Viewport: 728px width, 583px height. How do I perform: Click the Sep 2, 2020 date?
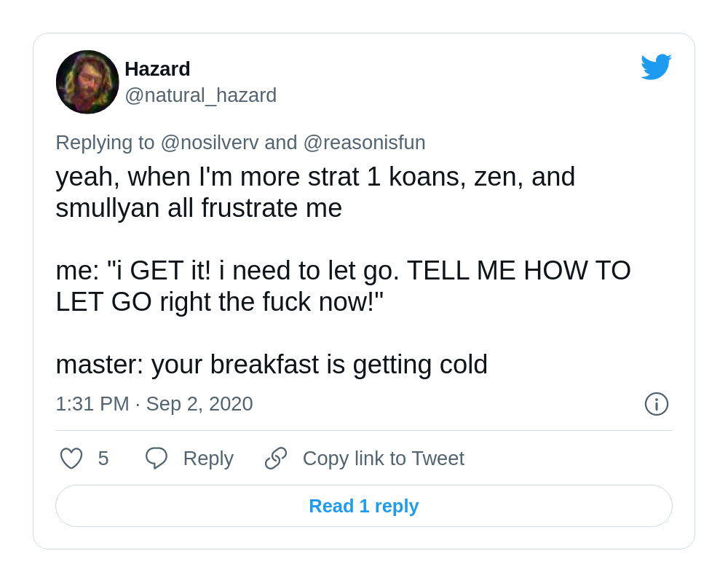point(199,404)
